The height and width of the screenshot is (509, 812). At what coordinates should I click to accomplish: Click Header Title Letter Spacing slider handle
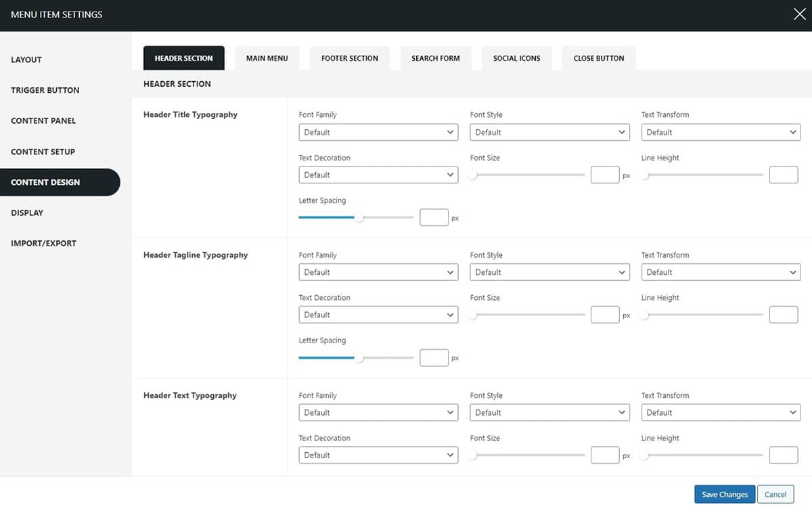pos(359,218)
